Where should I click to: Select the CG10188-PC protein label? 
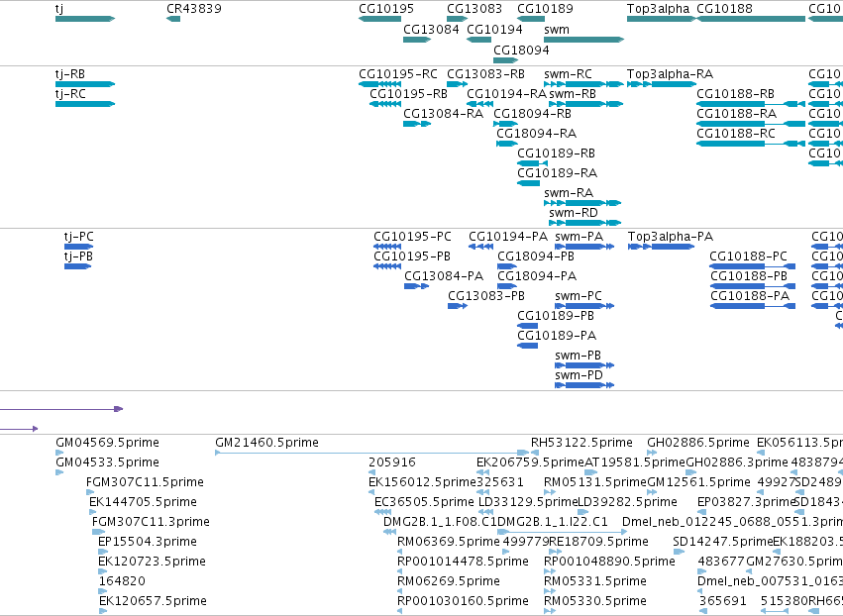coord(748,257)
